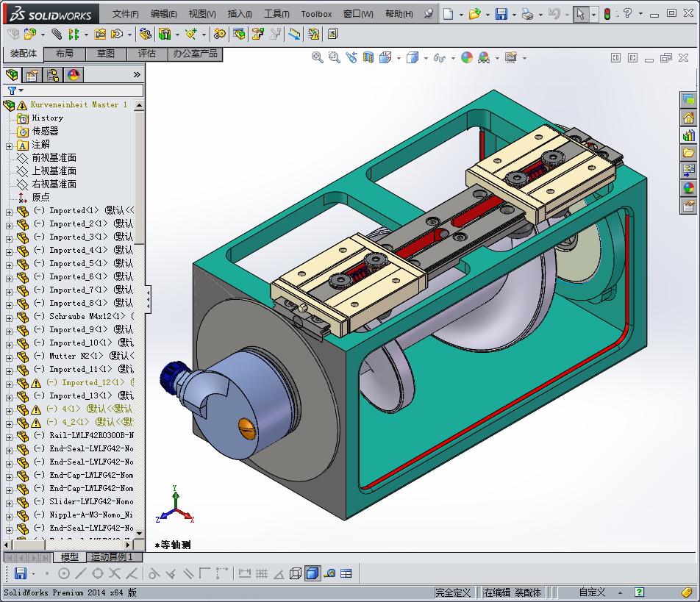This screenshot has width=700, height=602.
Task: Select the 运动算例 1 bottom tab
Action: (112, 557)
